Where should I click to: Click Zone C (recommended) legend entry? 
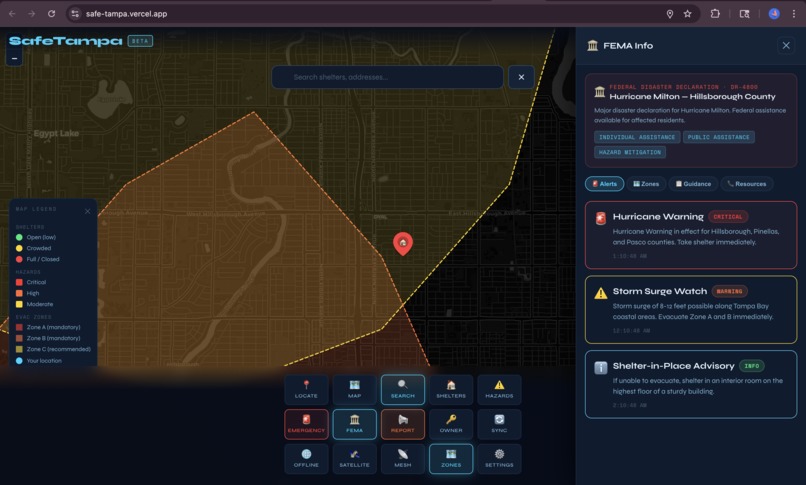tap(53, 349)
